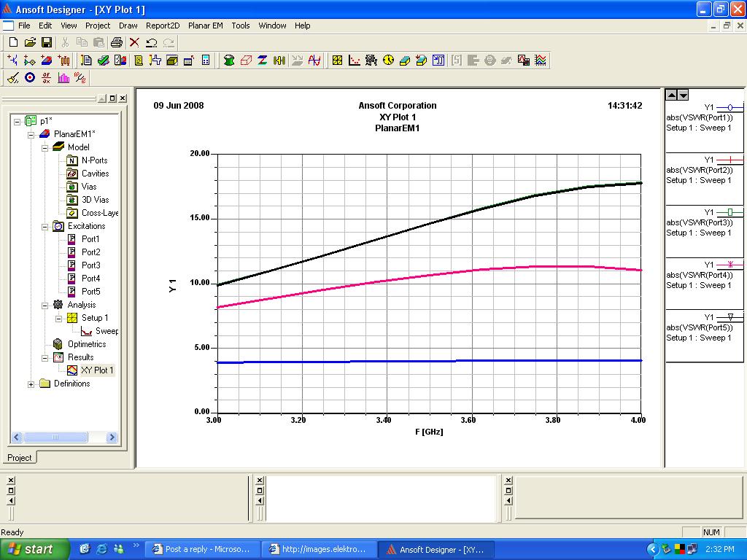Open the Planar EM menu
The image size is (747, 560).
click(205, 26)
